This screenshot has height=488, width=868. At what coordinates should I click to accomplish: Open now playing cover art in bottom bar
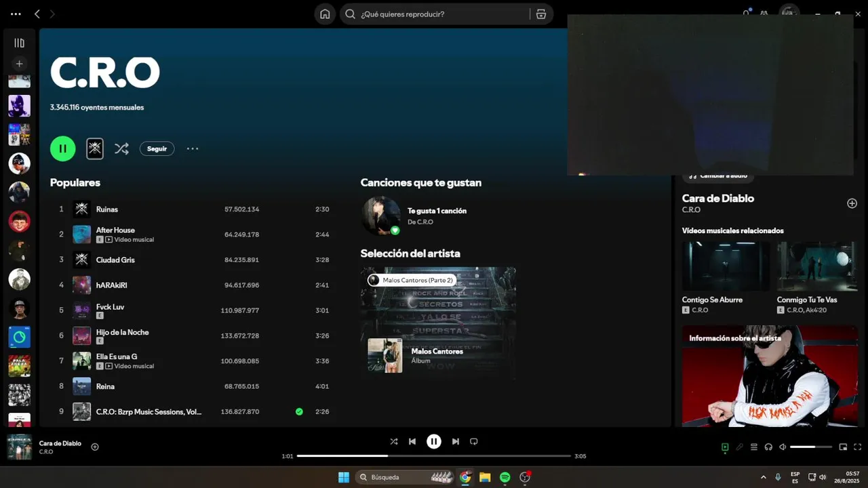pyautogui.click(x=19, y=447)
